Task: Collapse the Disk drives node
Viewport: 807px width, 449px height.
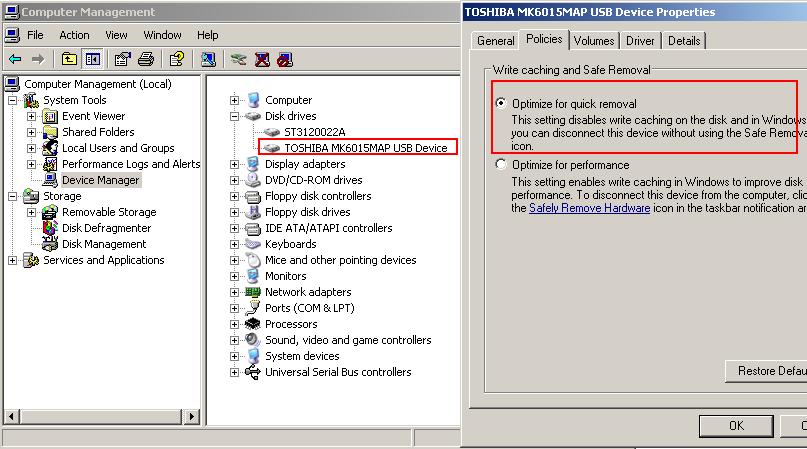Action: tap(235, 116)
